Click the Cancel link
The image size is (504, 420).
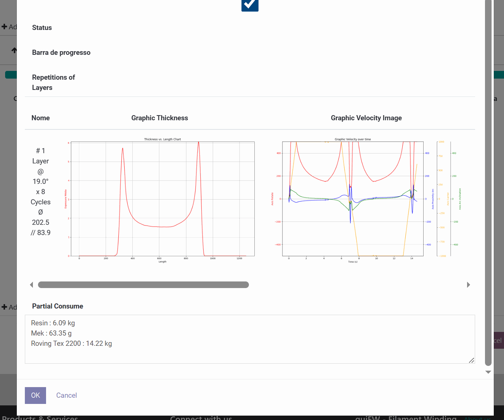click(x=67, y=395)
